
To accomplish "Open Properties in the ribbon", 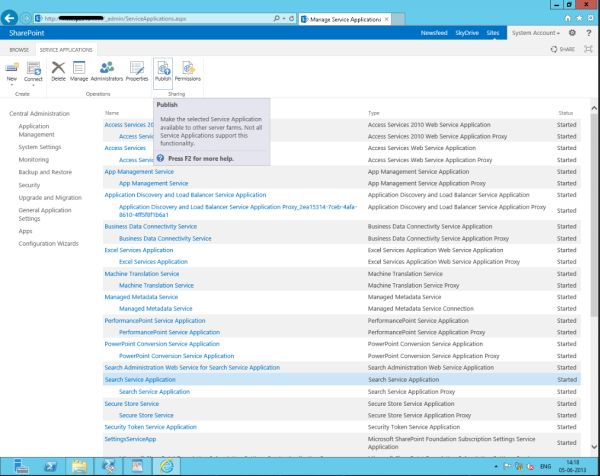I will coord(137,71).
